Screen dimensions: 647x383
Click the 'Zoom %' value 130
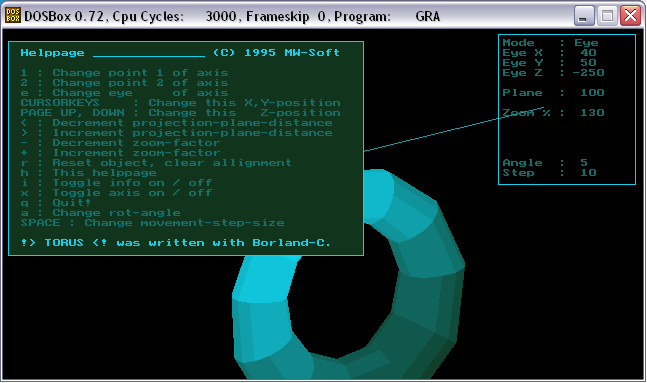pos(592,113)
